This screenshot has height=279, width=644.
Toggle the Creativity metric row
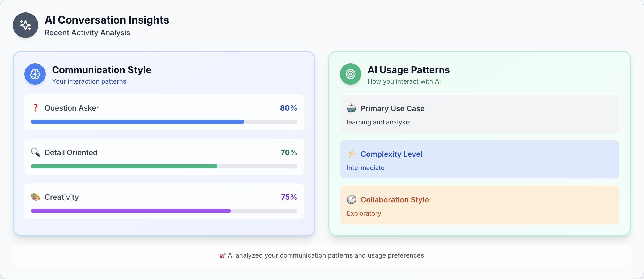tap(164, 201)
